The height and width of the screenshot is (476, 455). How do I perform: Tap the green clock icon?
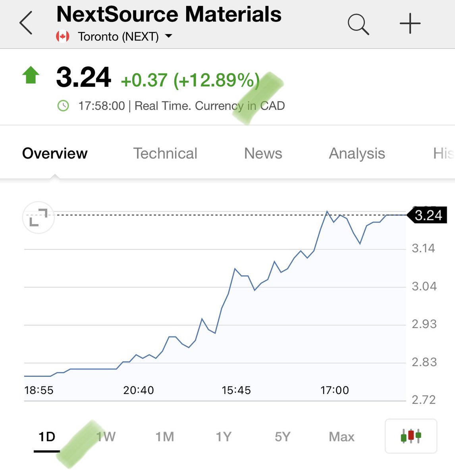click(63, 106)
